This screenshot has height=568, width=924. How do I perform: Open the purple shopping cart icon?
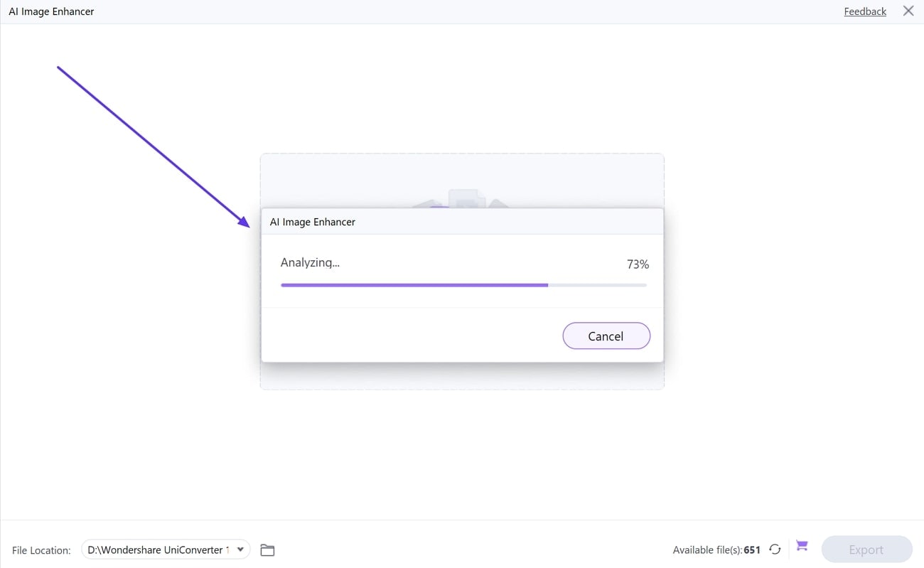point(802,546)
